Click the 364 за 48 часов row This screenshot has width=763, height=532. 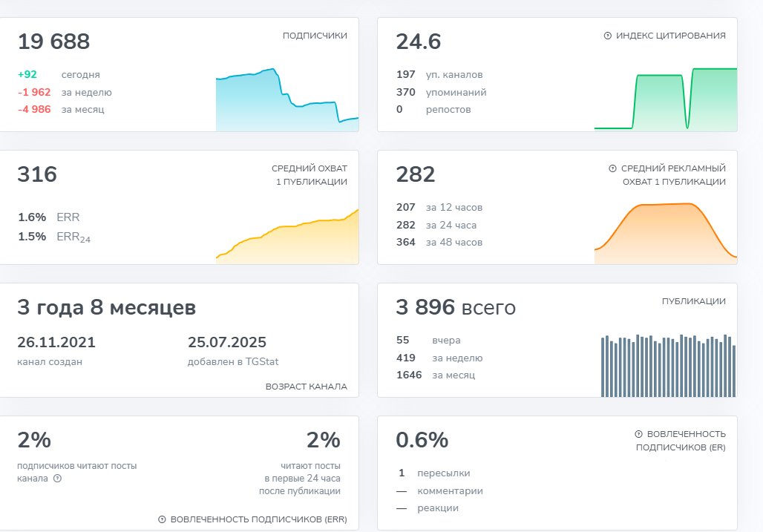(x=439, y=242)
